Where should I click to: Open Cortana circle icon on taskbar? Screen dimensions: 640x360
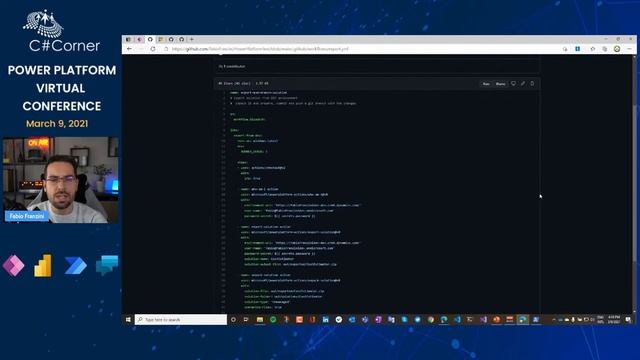tap(233, 320)
